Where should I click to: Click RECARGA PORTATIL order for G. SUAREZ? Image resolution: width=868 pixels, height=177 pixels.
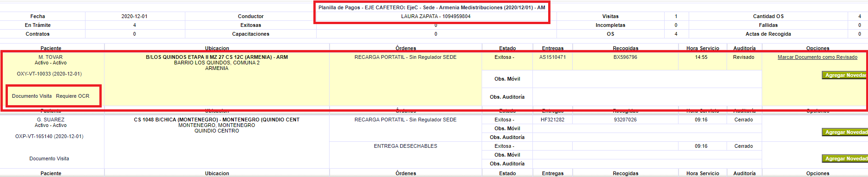(405, 120)
